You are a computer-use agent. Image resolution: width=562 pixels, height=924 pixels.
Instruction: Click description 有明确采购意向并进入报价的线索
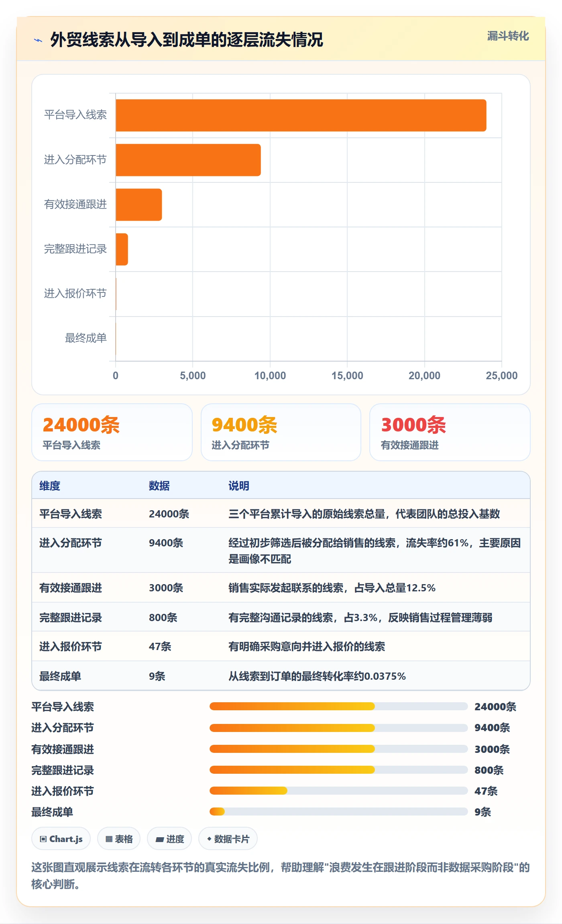pos(307,646)
